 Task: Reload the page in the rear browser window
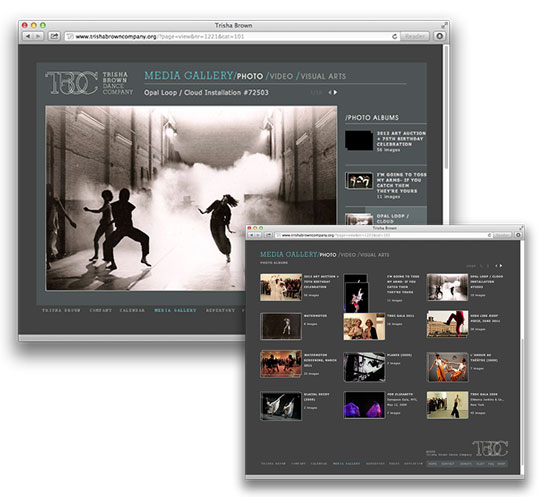click(x=395, y=36)
